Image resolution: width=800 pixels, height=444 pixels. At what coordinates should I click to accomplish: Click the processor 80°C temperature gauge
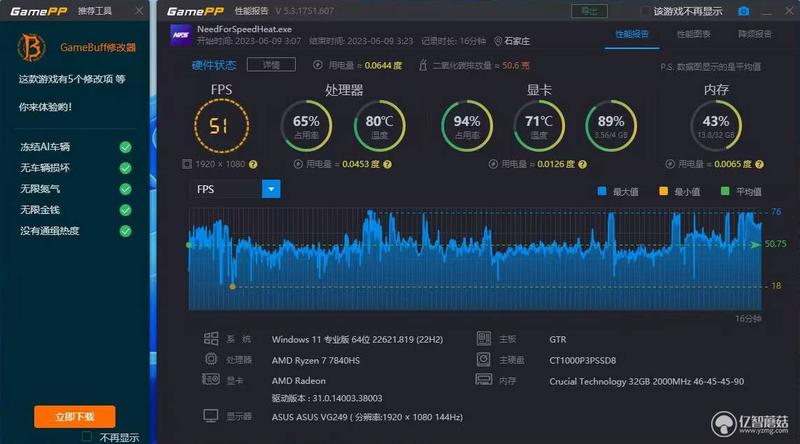[379, 126]
